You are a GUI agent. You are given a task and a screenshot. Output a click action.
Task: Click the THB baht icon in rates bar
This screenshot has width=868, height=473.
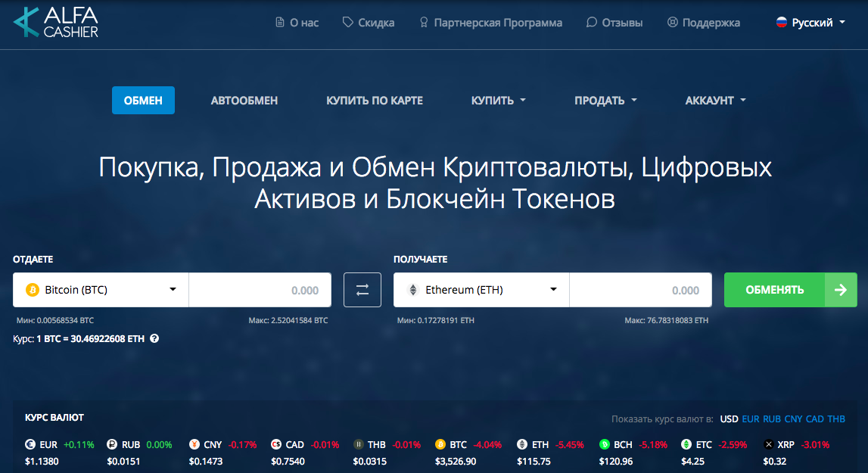tap(358, 444)
